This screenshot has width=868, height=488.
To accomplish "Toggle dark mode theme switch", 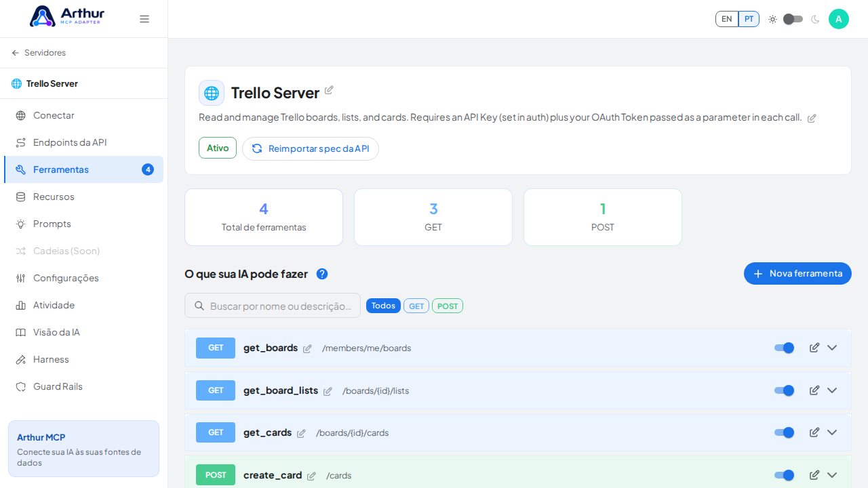I will coord(793,19).
